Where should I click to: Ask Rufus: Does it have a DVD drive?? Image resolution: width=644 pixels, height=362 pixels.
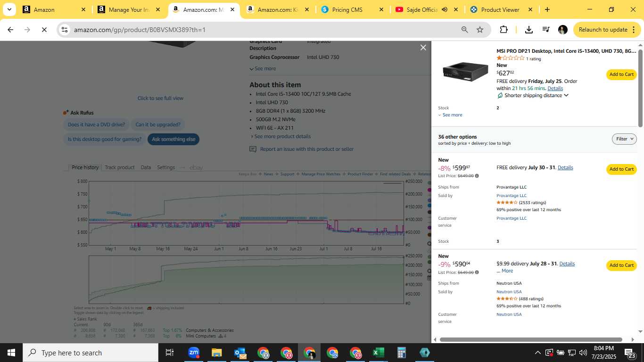[96, 124]
